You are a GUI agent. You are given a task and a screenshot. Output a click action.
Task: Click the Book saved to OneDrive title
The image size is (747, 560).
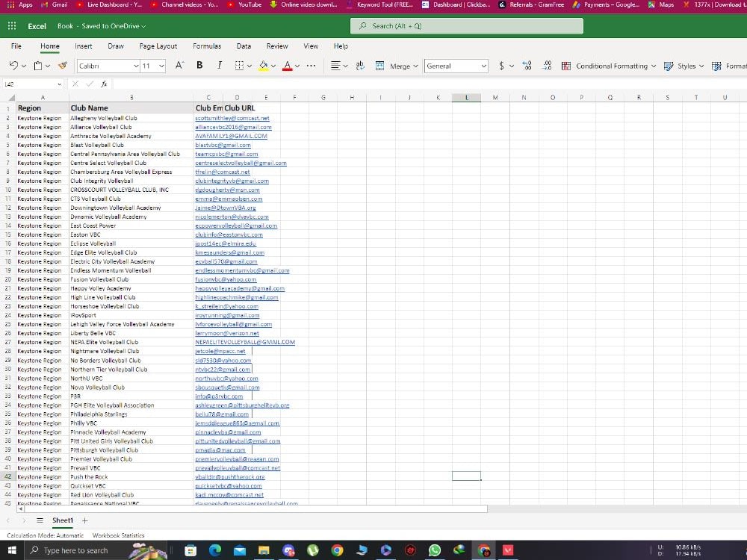[102, 26]
